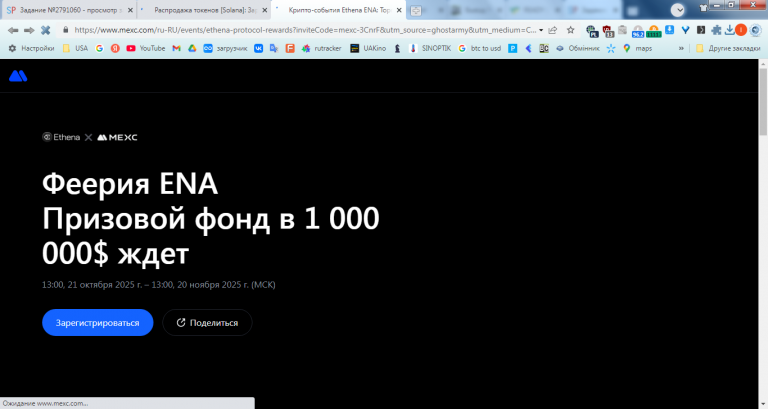Open the SINOPTIK bookmark
Viewport: 768px width, 409px height.
pos(430,48)
